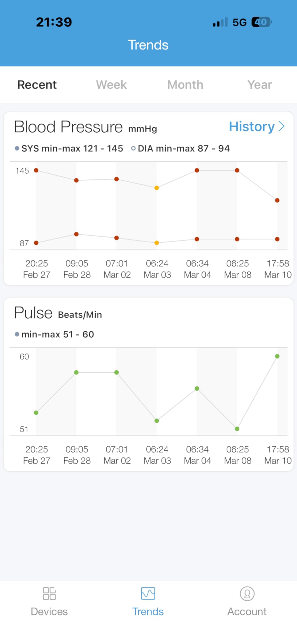Click the DIA legend circle
Viewport: 297px width, 644px height.
133,148
